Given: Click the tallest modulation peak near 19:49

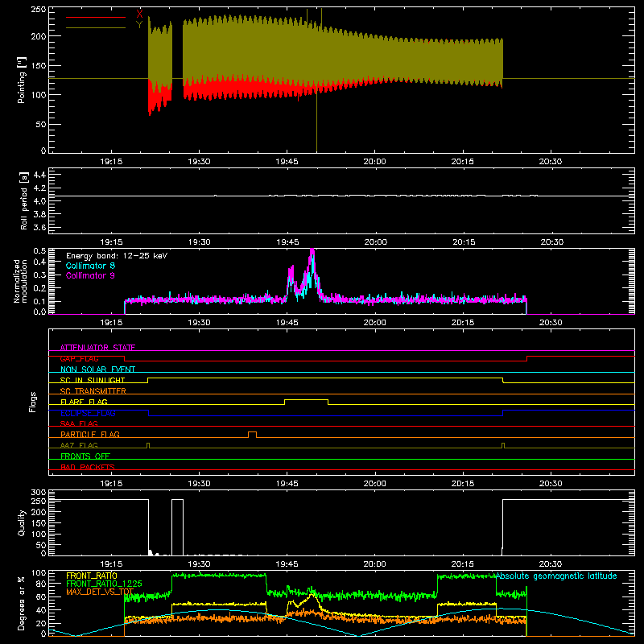Looking at the screenshot, I should point(312,250).
